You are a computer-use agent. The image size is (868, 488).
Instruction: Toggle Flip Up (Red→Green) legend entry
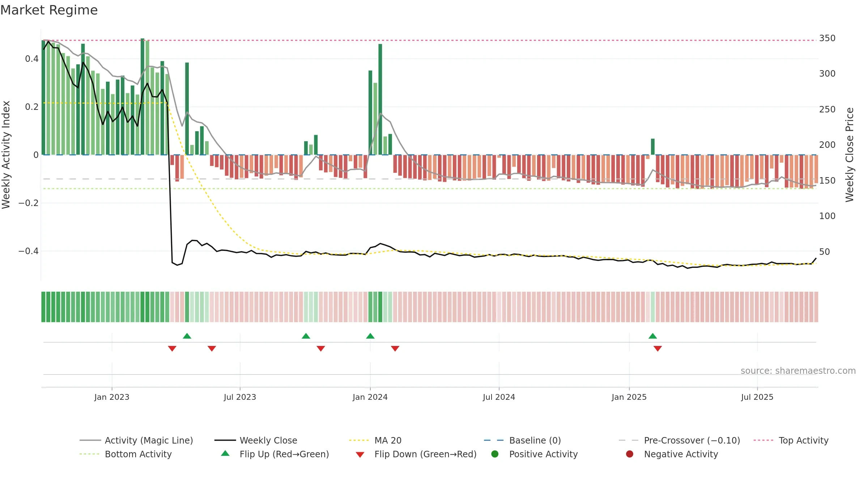pyautogui.click(x=275, y=454)
